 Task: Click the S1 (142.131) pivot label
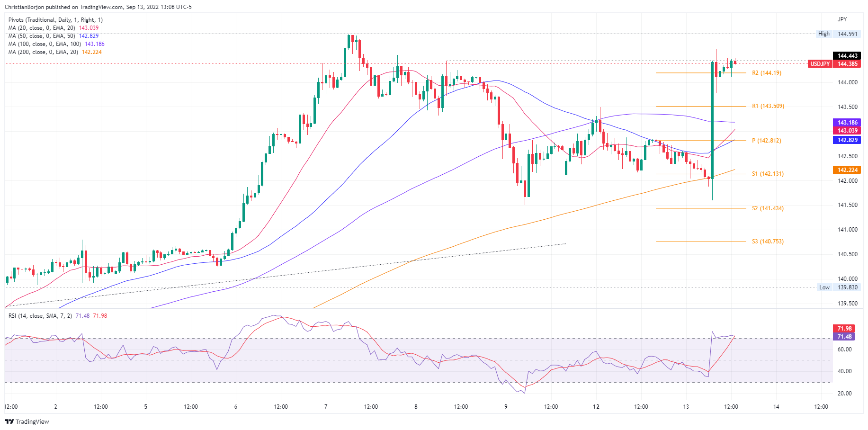(x=768, y=174)
